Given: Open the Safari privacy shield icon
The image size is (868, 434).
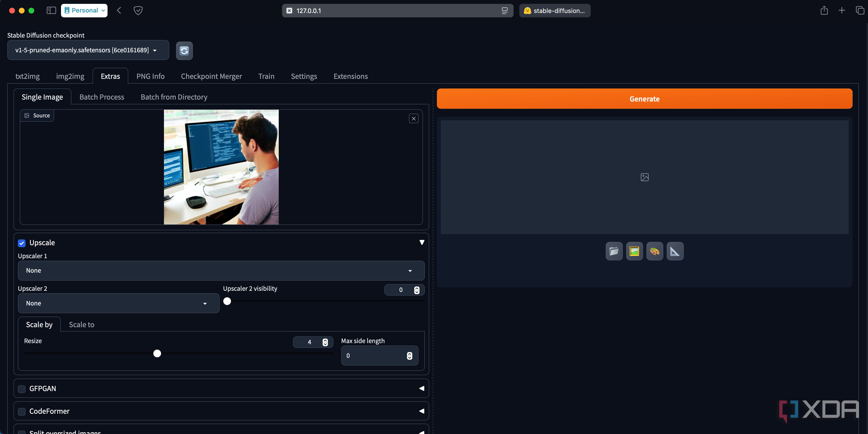Looking at the screenshot, I should coord(138,10).
